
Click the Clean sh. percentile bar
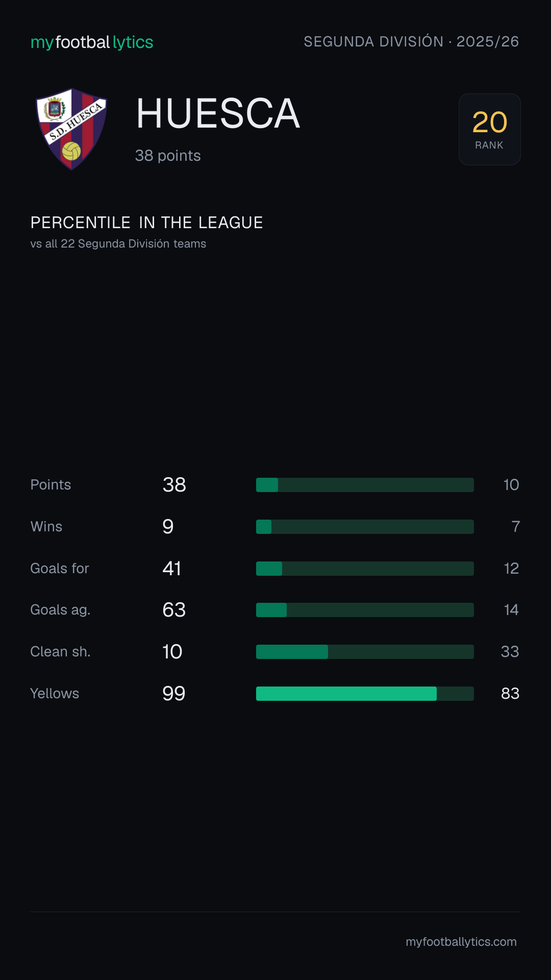[x=365, y=652]
